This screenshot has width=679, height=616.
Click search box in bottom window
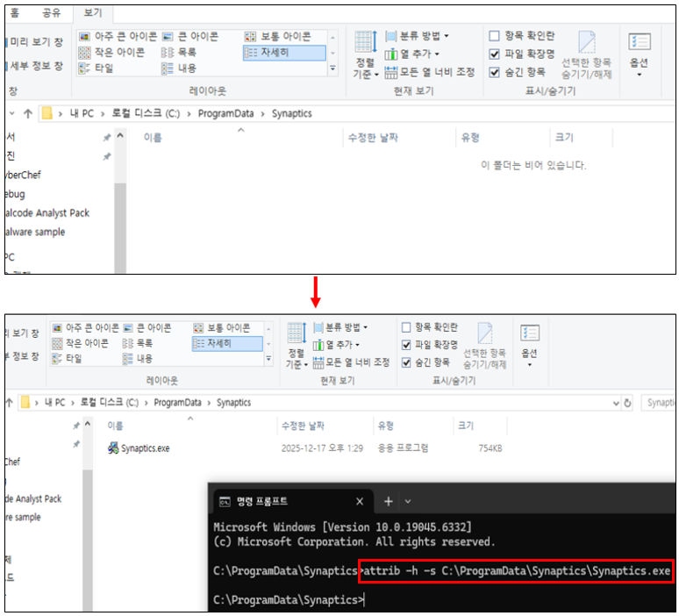tap(658, 403)
